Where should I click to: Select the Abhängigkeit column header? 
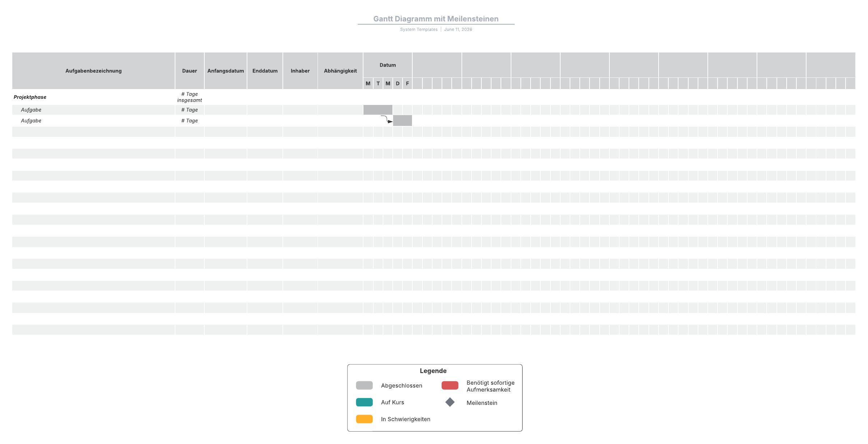[340, 71]
